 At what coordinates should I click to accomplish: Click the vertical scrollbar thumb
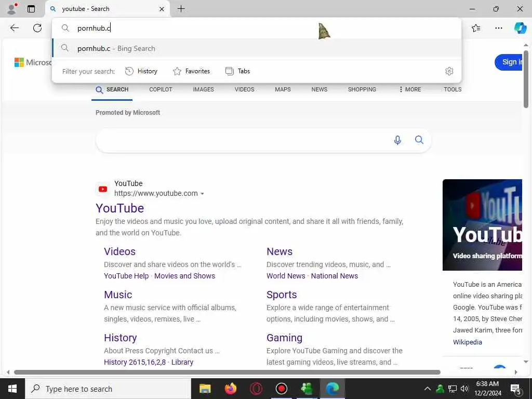(526, 79)
